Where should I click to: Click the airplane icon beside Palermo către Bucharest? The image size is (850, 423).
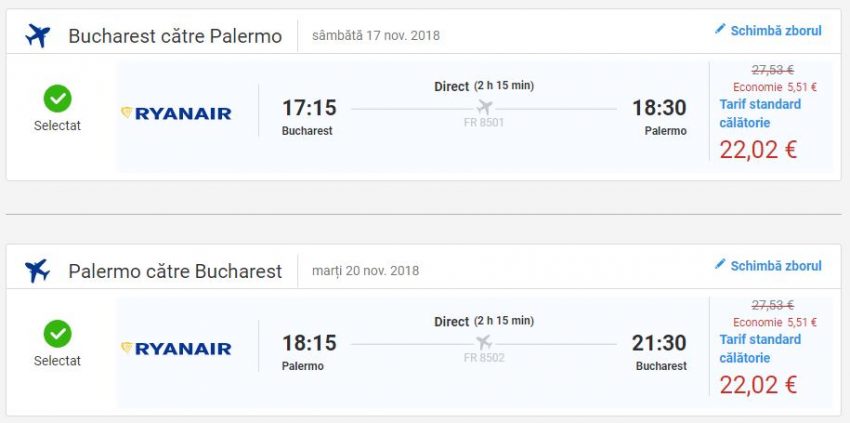pos(38,271)
